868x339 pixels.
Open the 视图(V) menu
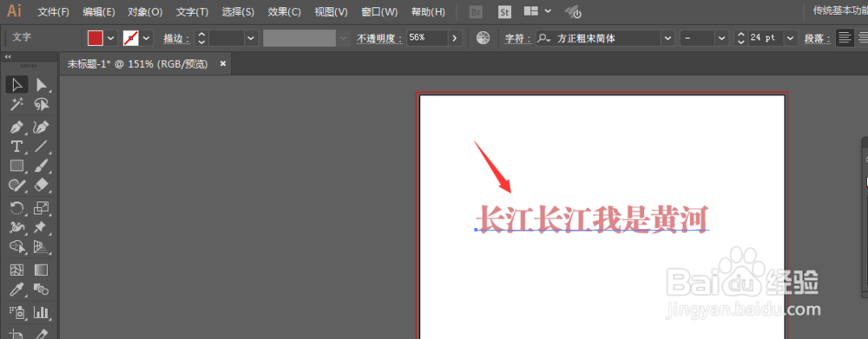[331, 11]
